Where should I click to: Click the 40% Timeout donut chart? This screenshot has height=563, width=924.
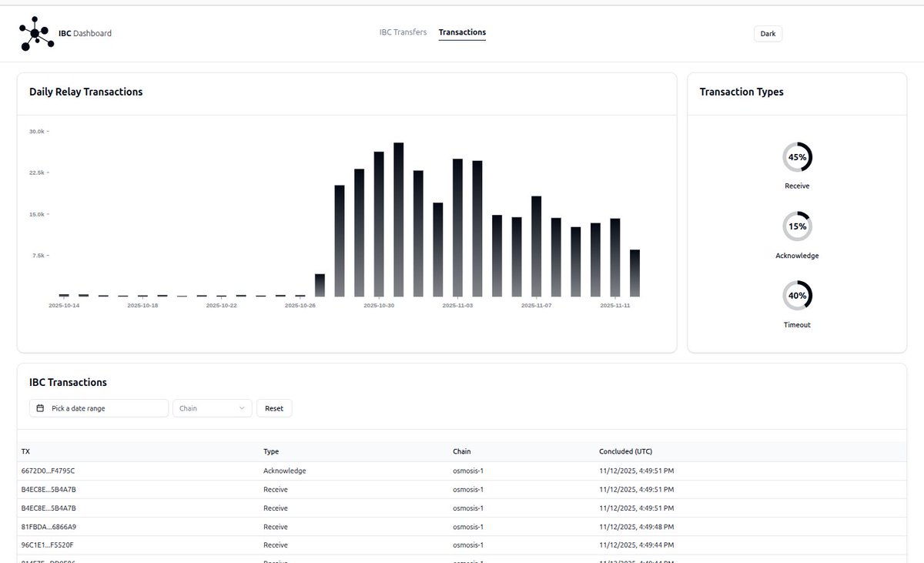(x=797, y=296)
